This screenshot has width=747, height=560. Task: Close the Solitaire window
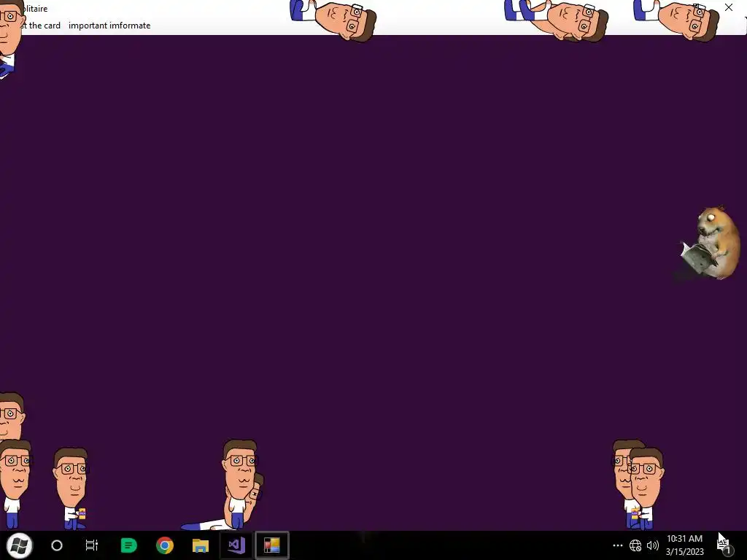[729, 7]
